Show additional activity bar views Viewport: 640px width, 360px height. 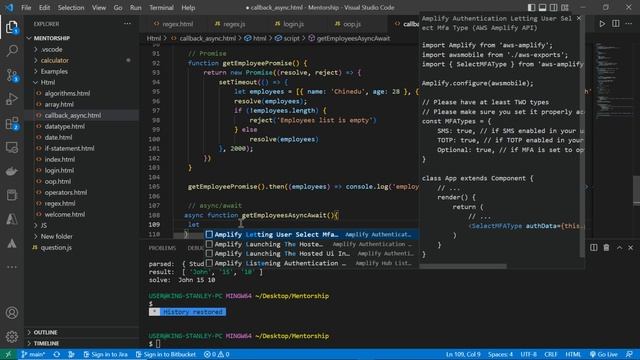(12, 267)
